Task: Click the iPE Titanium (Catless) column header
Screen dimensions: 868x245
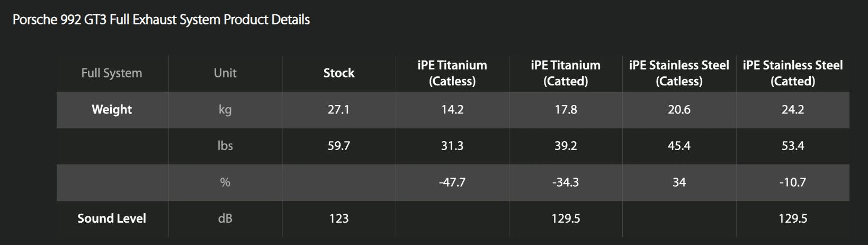Action: point(452,73)
